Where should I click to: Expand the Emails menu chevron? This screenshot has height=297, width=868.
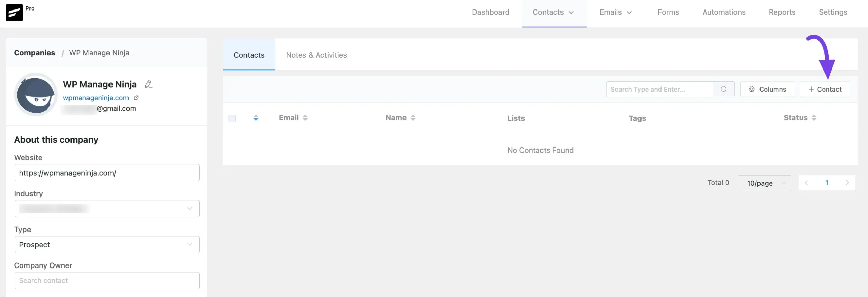pos(629,13)
